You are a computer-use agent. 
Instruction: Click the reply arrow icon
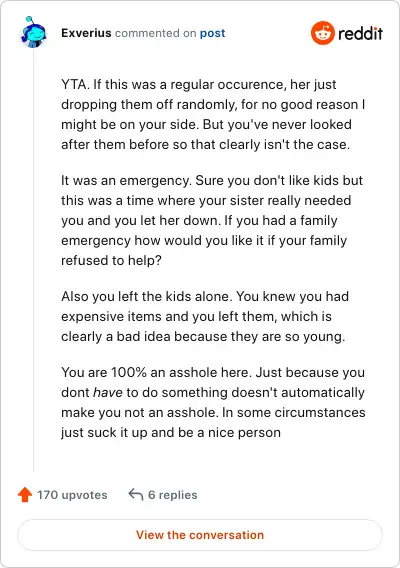136,494
